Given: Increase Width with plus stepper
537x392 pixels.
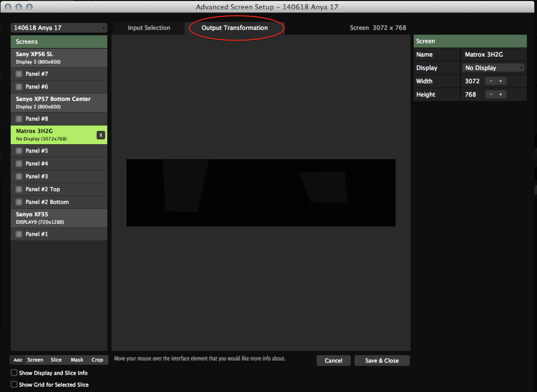Looking at the screenshot, I should click(x=500, y=81).
